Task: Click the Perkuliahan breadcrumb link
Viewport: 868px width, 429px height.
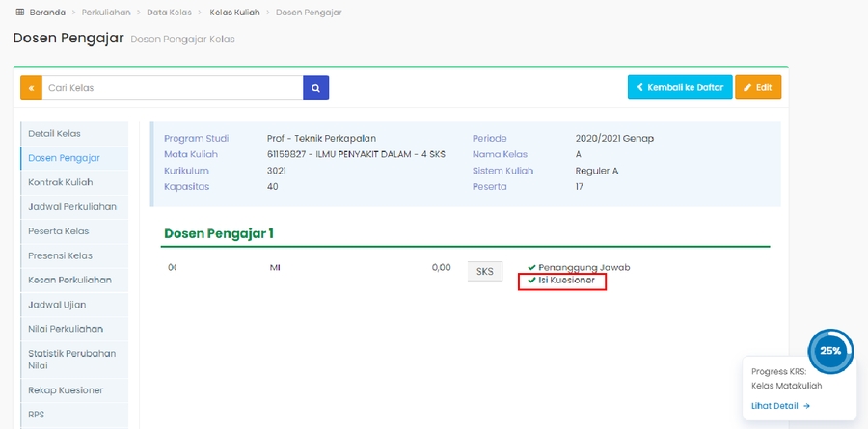Action: pyautogui.click(x=107, y=13)
